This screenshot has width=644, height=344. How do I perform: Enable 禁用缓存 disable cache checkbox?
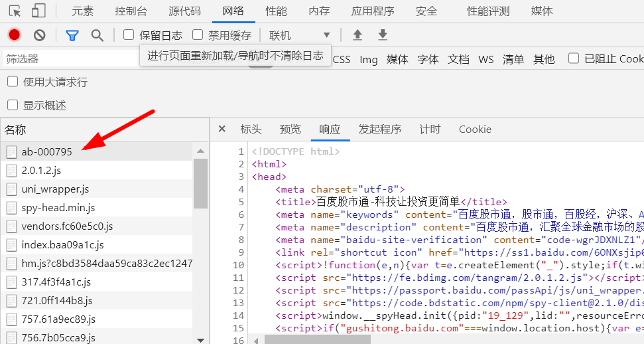click(x=198, y=35)
